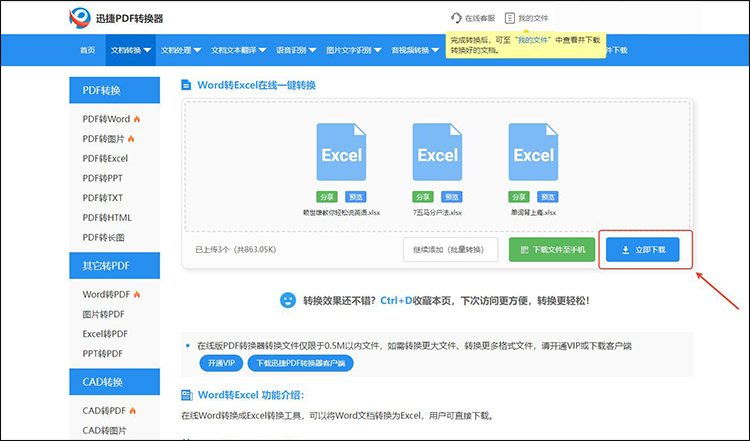The width and height of the screenshot is (750, 441).
Task: Expand the 文档处理 menu
Action: tap(181, 50)
